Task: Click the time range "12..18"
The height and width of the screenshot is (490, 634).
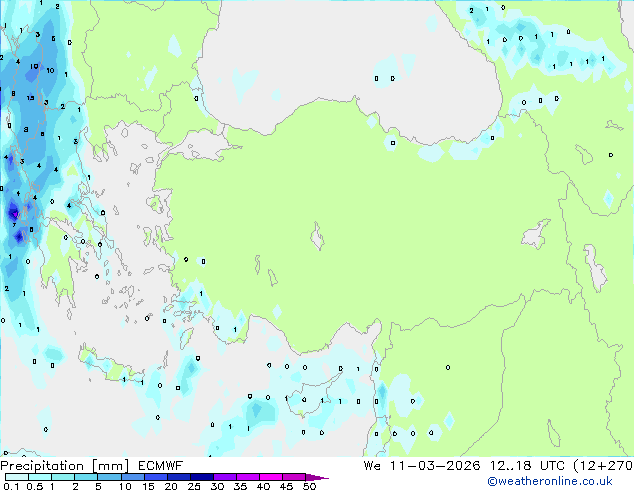Action: 510,466
